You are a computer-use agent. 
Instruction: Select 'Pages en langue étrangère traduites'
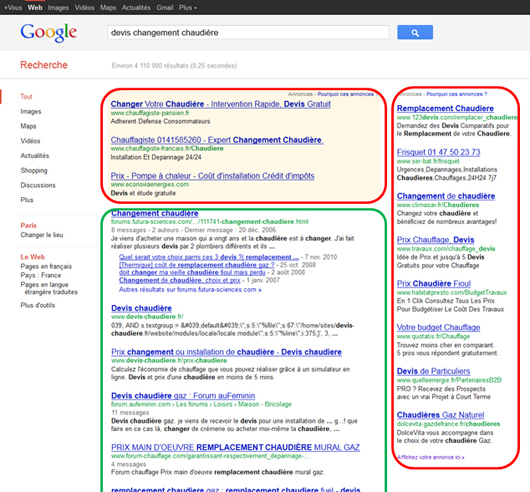(x=49, y=288)
